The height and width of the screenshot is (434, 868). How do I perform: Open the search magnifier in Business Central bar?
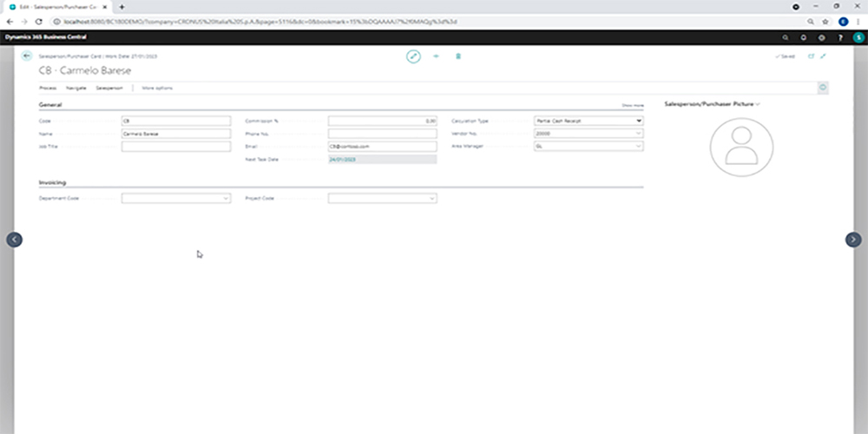pos(786,38)
